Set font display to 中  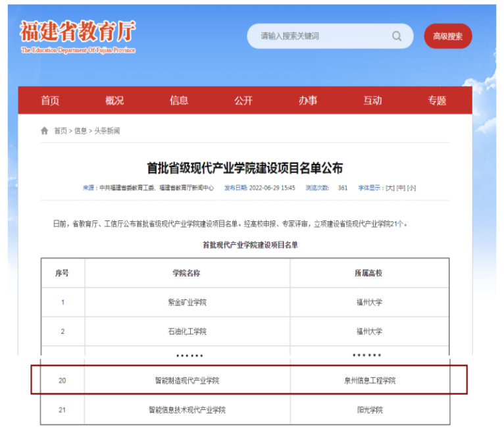click(401, 188)
